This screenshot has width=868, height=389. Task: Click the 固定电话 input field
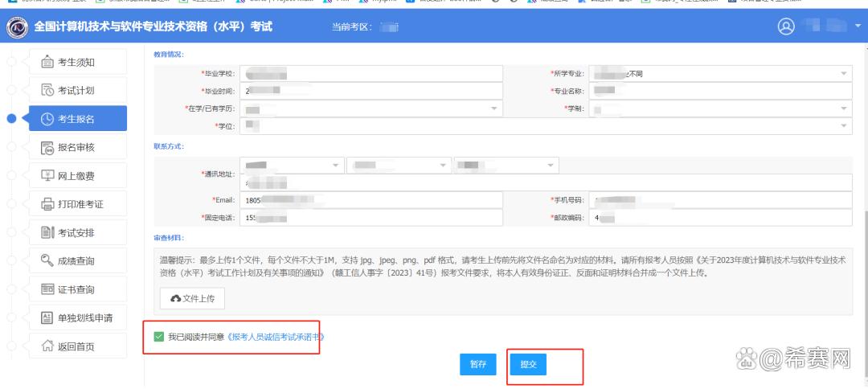[371, 218]
